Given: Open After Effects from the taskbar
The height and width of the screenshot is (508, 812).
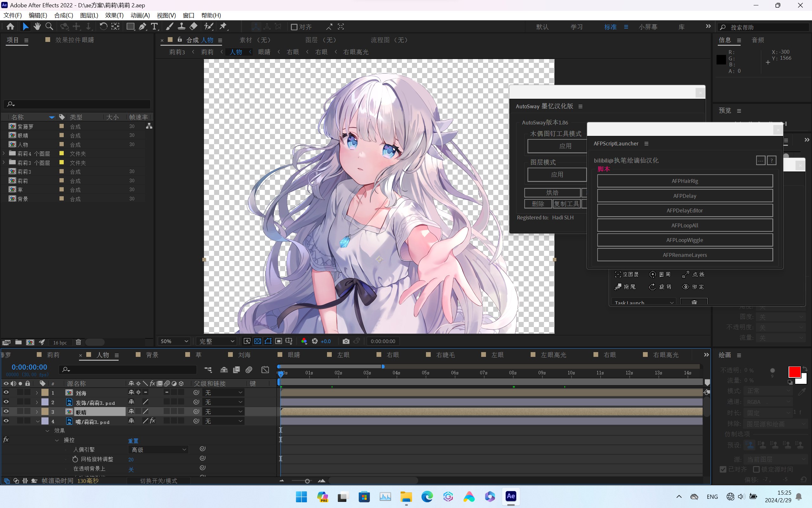Looking at the screenshot, I should (511, 496).
